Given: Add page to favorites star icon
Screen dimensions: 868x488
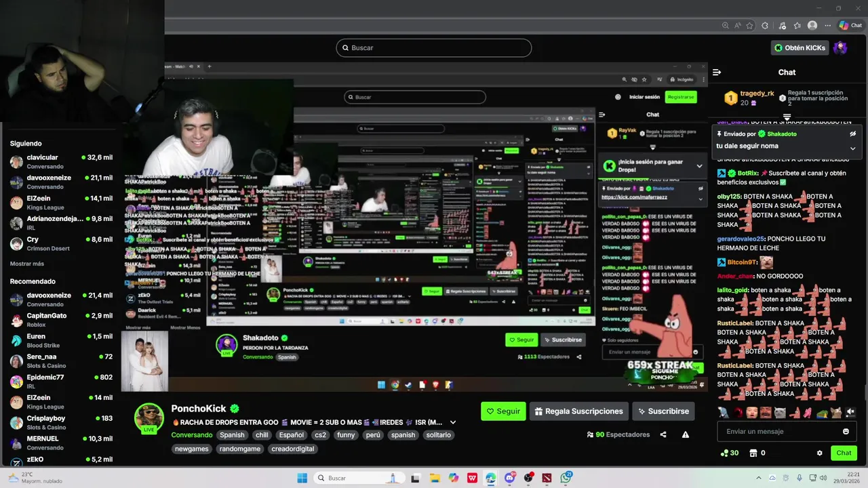Looking at the screenshot, I should [749, 26].
